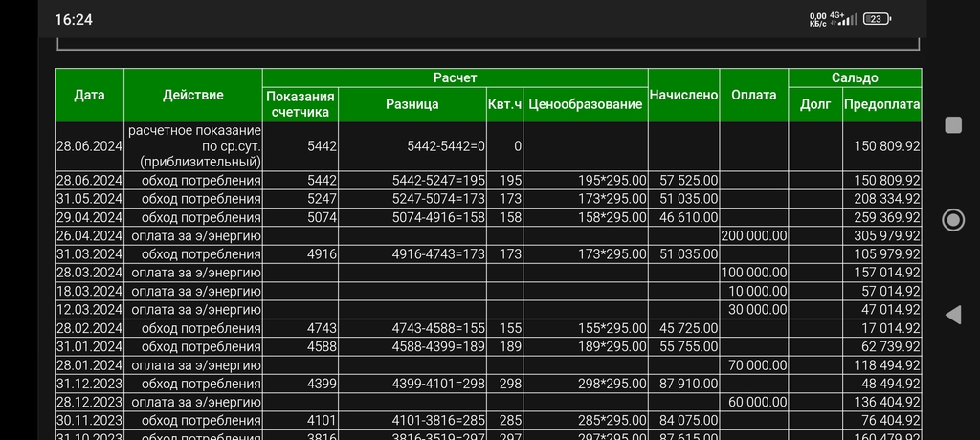Image resolution: width=980 pixels, height=440 pixels.
Task: Click the Долг column header
Action: tap(814, 104)
